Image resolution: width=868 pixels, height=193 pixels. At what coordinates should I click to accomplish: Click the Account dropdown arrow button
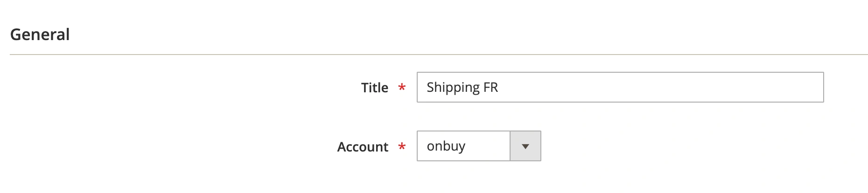(x=525, y=146)
